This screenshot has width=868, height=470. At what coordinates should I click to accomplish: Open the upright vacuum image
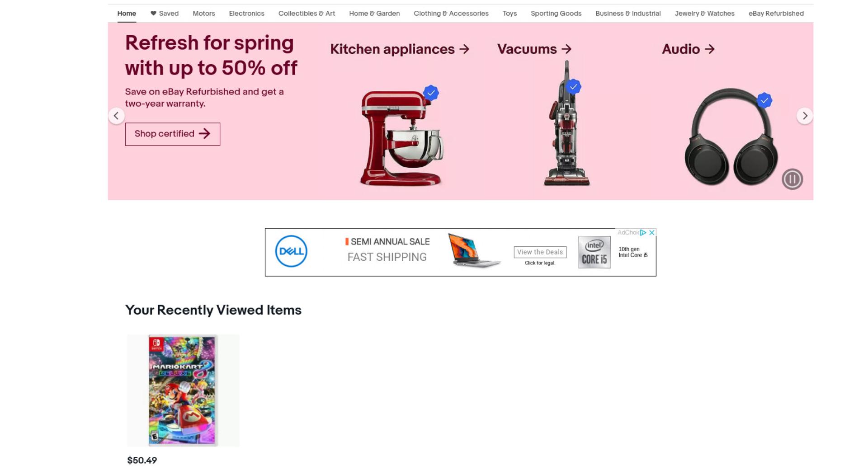click(566, 124)
